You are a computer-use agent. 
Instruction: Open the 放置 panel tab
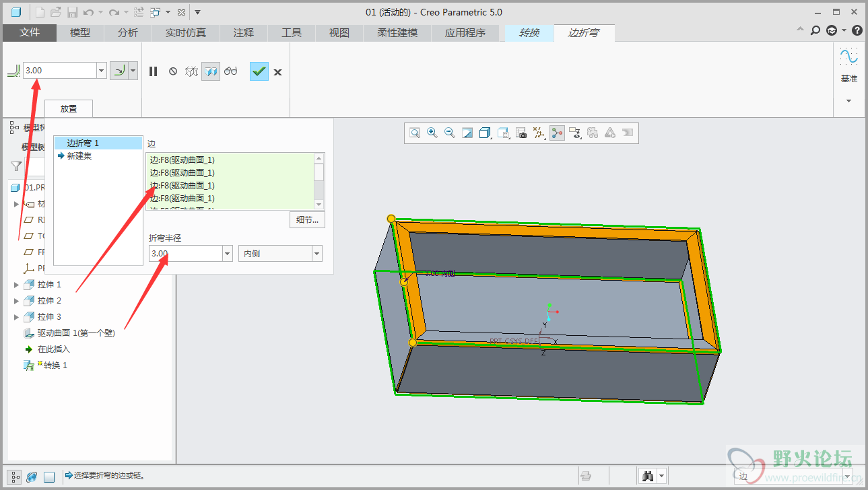tap(69, 108)
